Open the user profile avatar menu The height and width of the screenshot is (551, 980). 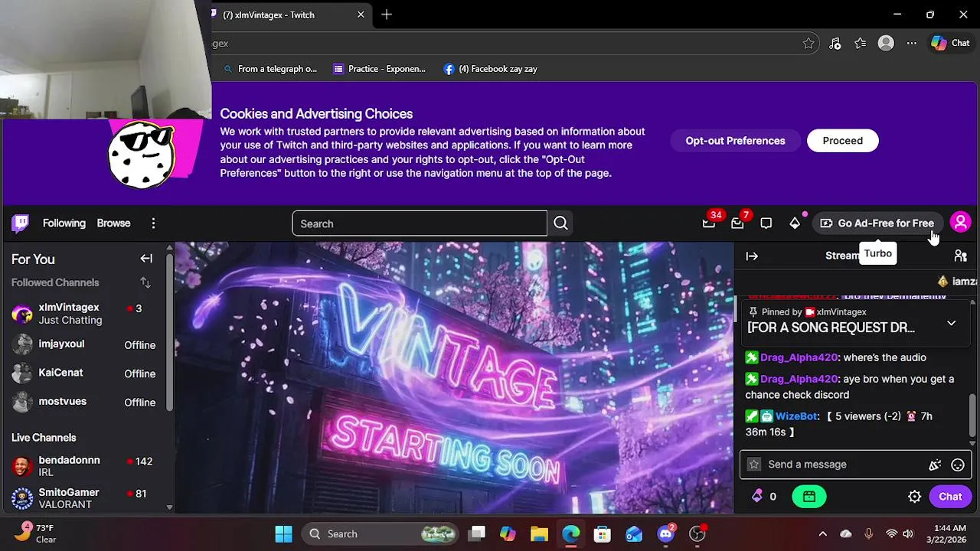pyautogui.click(x=960, y=223)
